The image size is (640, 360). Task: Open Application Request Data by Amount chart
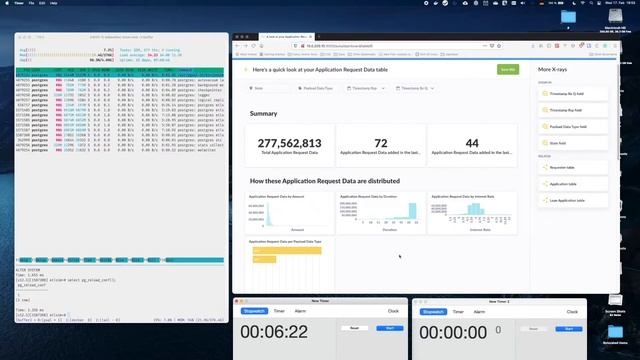pos(289,213)
